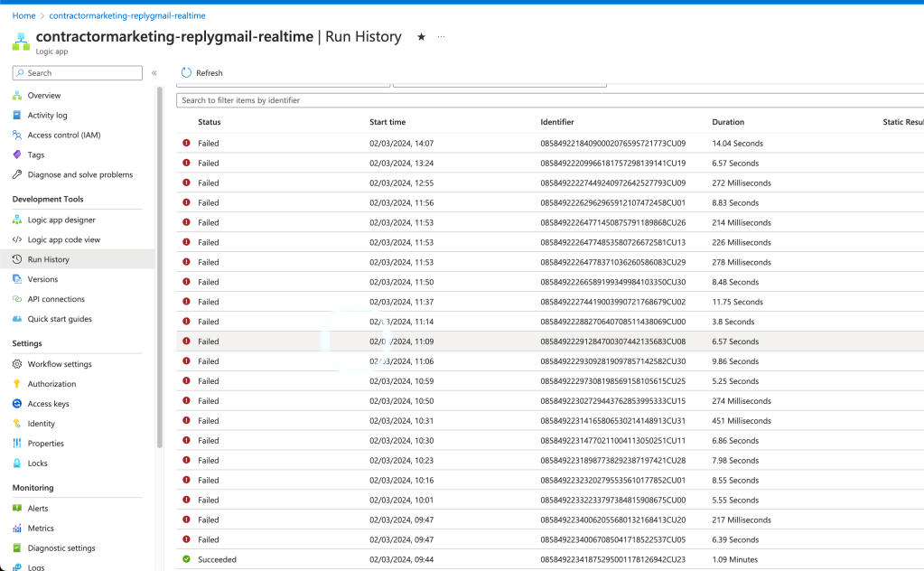Open Diagnose and solve problems wrench icon
Viewport: 924px width, 571px height.
click(x=17, y=174)
